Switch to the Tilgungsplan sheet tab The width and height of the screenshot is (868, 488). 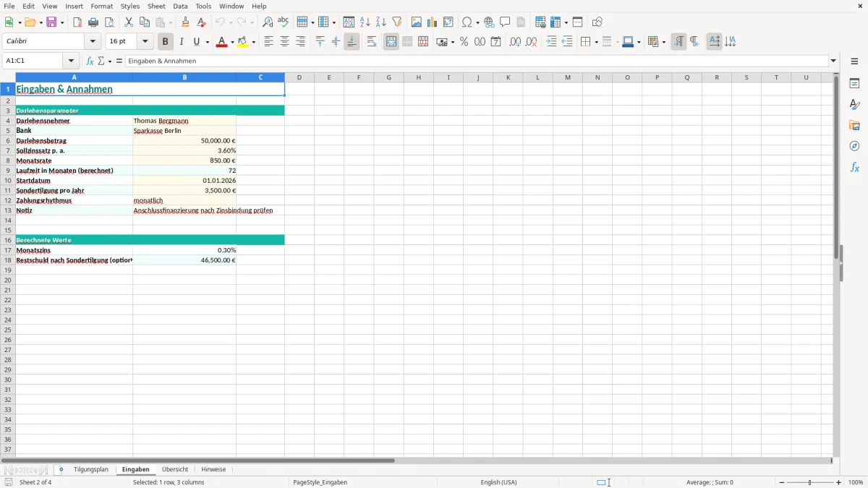click(90, 470)
